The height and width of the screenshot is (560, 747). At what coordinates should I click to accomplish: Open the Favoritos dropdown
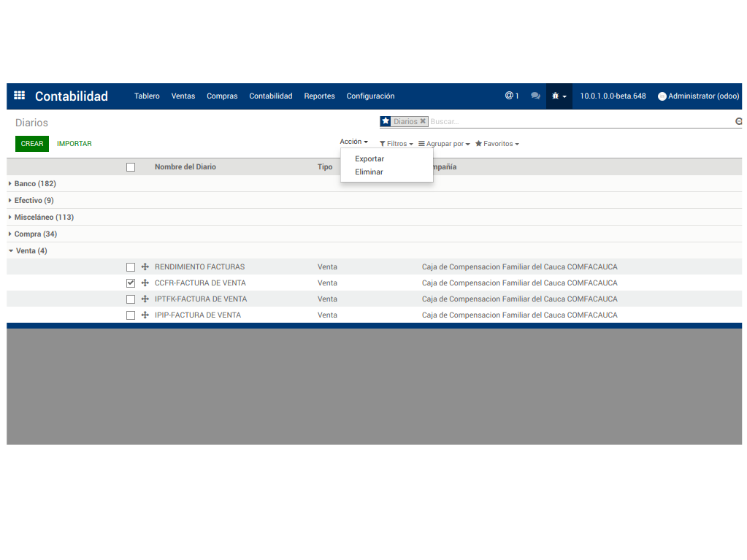[x=497, y=144]
